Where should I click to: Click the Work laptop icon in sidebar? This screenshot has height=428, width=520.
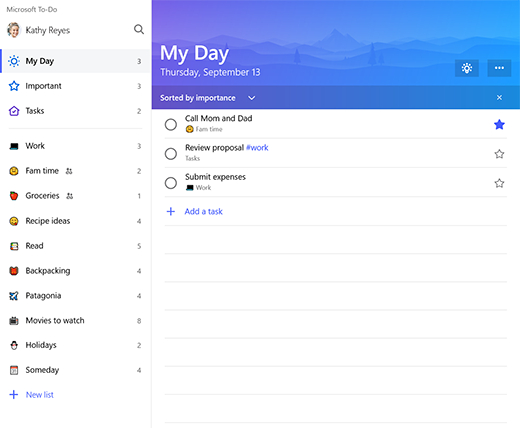14,146
